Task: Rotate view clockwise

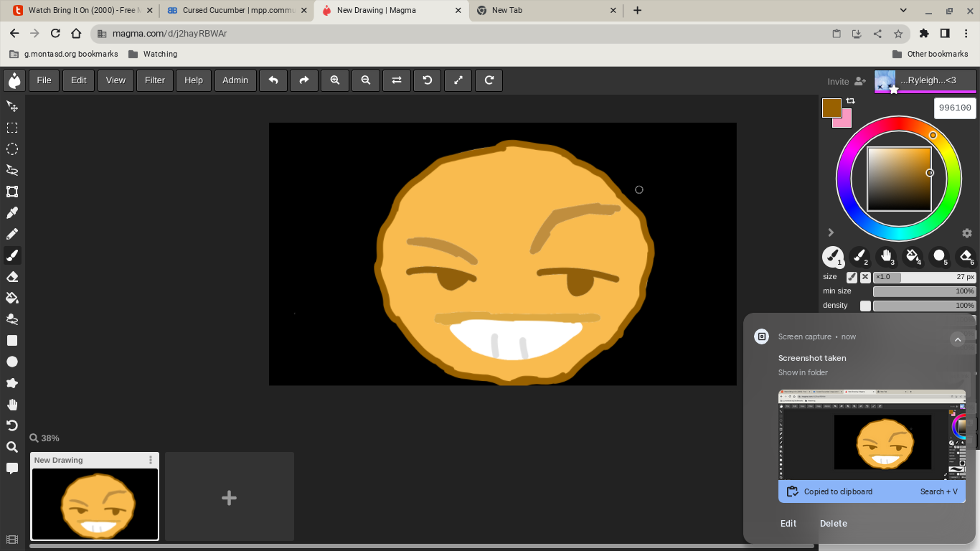Action: coord(489,80)
